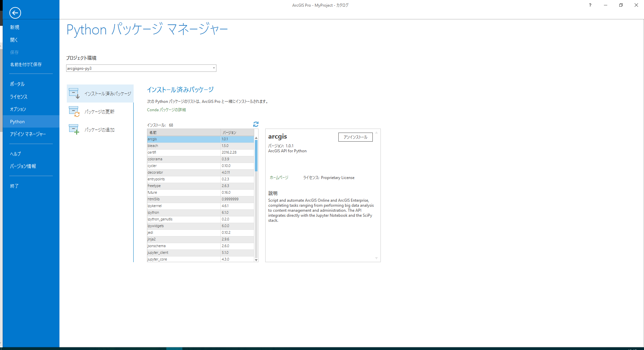
Task: Visit the arcgis package ホームページ link
Action: coord(278,177)
